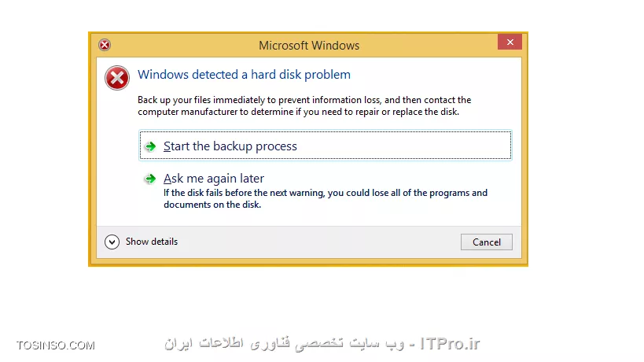Click the heading Windows detected a hard disk problem
Image resolution: width=644 pixels, height=362 pixels.
(244, 75)
